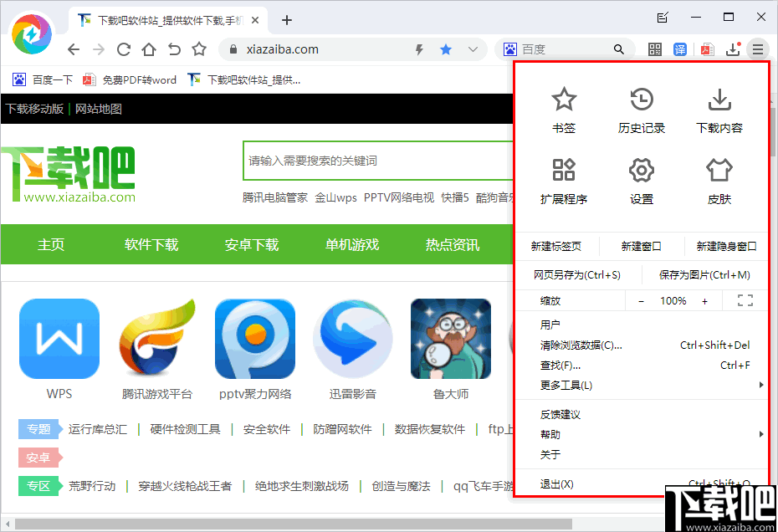Open 清除浏览数据 from the menu
This screenshot has width=778, height=532.
pos(581,345)
